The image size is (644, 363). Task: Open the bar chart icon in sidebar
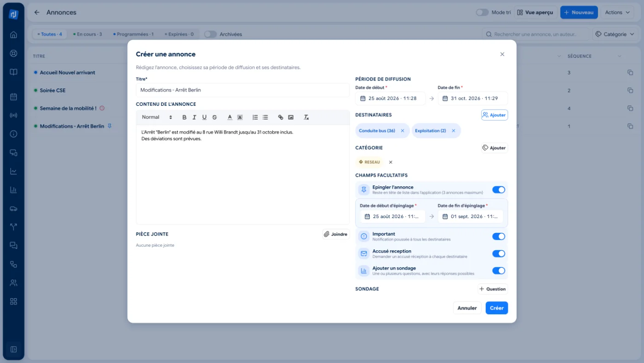(13, 190)
